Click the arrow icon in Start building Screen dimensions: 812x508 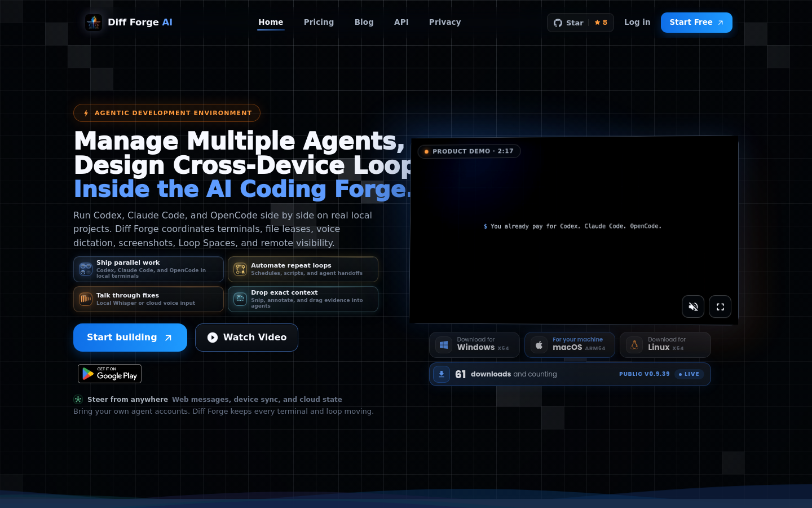168,338
